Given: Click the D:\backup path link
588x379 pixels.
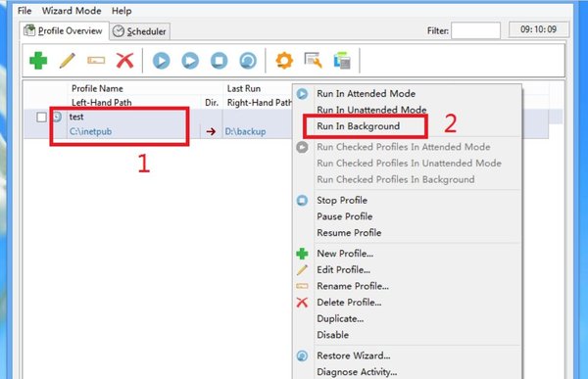Looking at the screenshot, I should [x=246, y=131].
